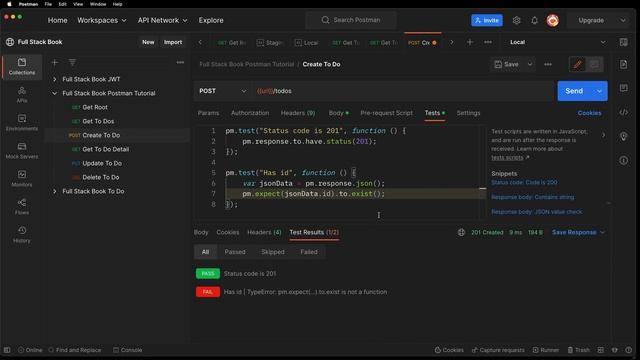The height and width of the screenshot is (360, 640).
Task: Click the blue Send button
Action: (x=574, y=91)
